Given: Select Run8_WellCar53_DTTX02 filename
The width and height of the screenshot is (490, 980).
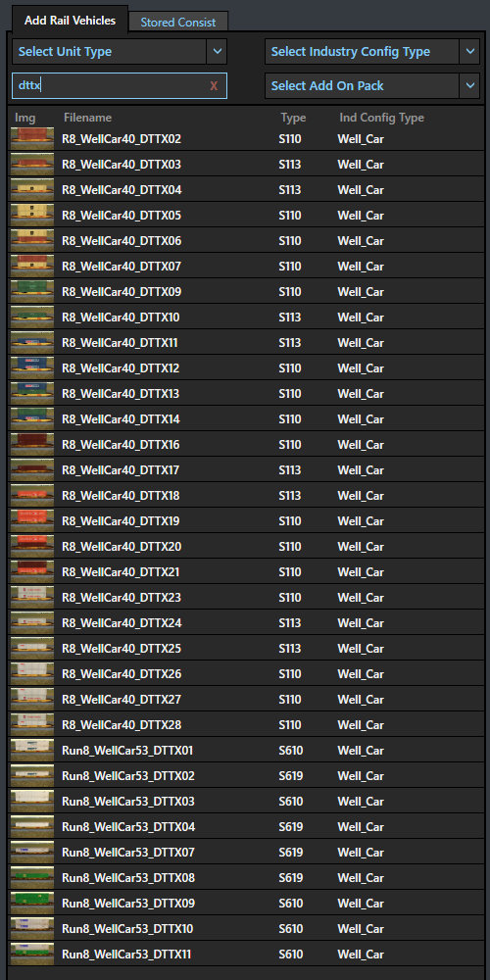Looking at the screenshot, I should 128,776.
